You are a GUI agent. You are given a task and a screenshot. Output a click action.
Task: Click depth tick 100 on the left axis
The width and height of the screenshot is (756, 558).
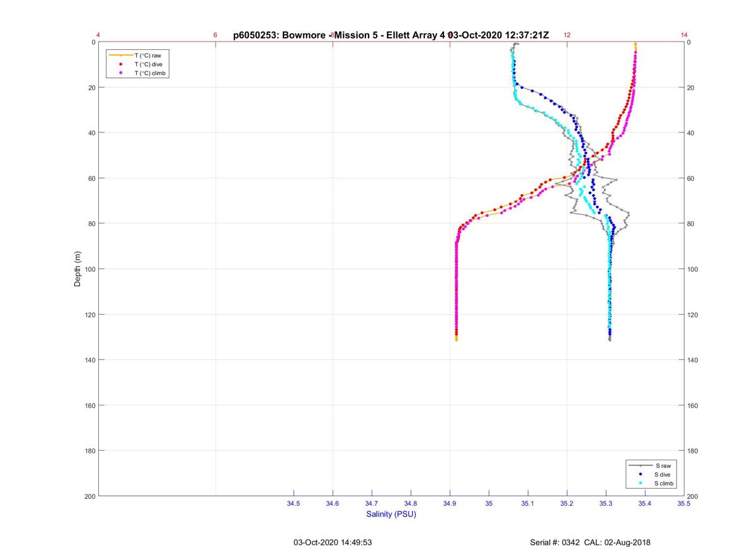coord(90,269)
